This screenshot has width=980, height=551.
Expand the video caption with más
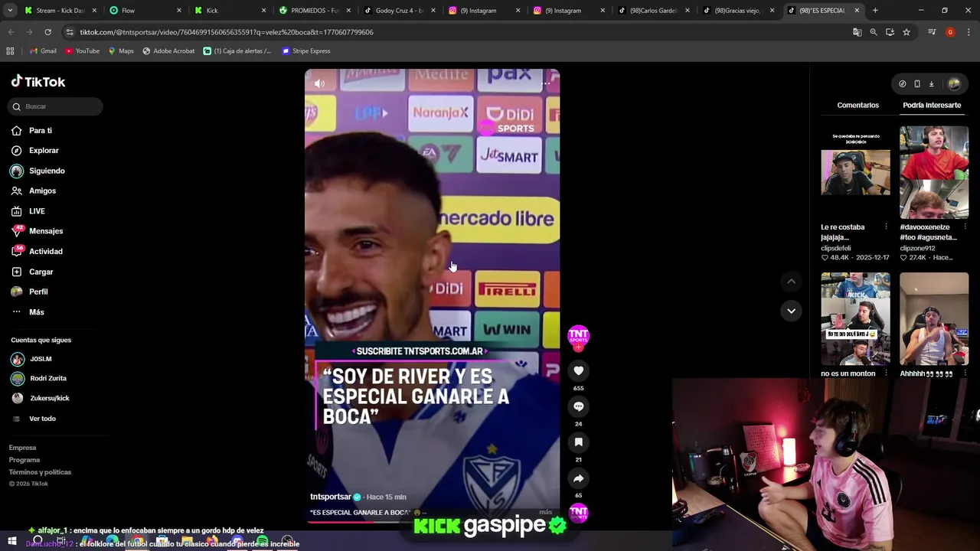coord(545,512)
